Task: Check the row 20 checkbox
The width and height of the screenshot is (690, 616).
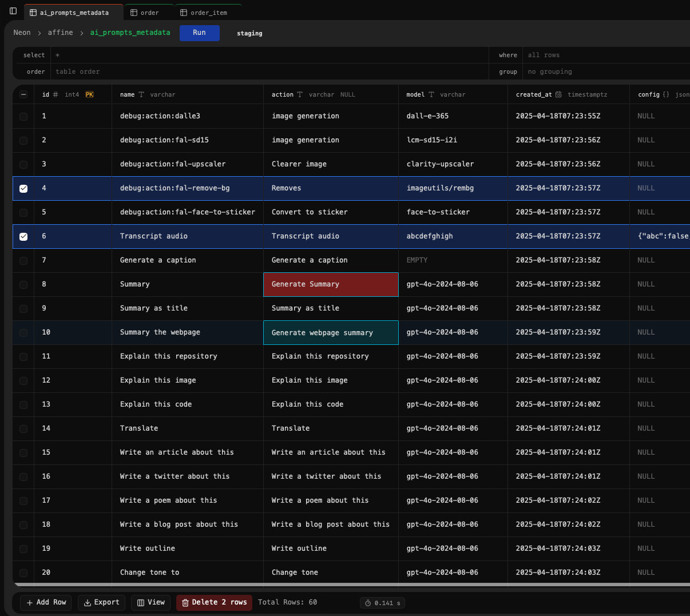Action: click(x=23, y=573)
